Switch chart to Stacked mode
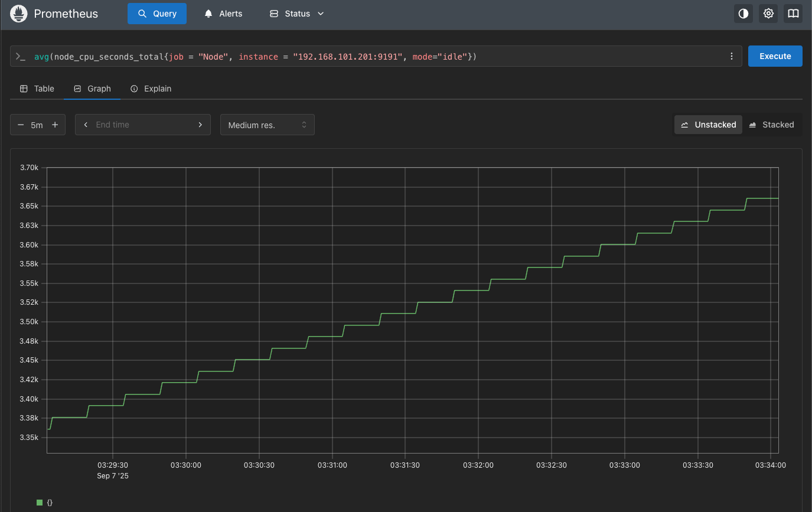Image resolution: width=812 pixels, height=512 pixels. pos(771,125)
